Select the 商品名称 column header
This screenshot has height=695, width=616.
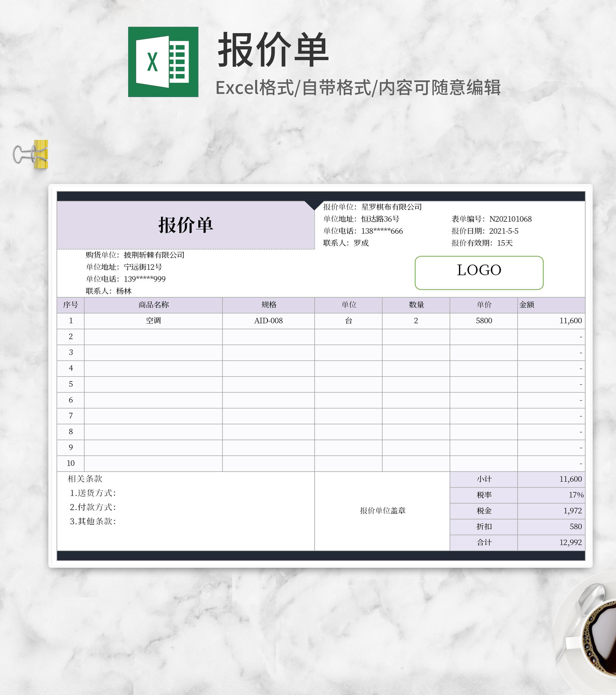coord(153,305)
